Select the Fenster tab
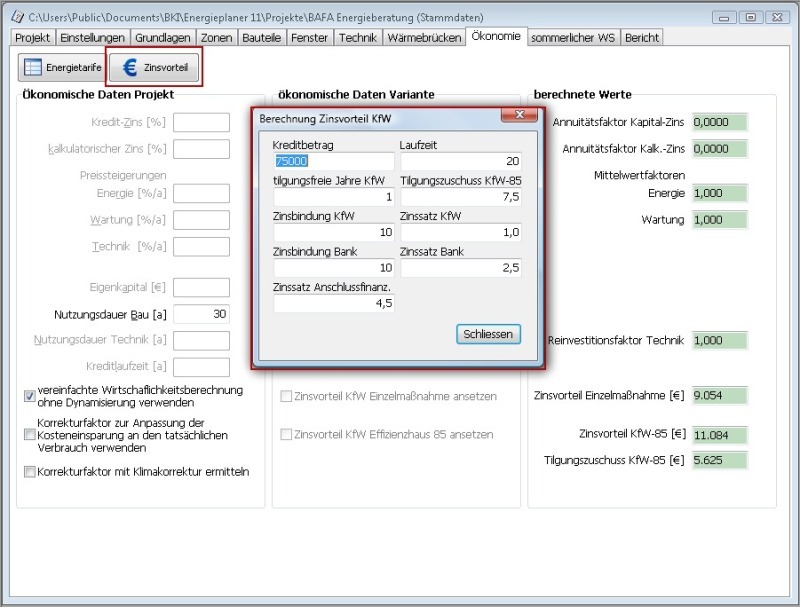The image size is (800, 607). pyautogui.click(x=309, y=38)
